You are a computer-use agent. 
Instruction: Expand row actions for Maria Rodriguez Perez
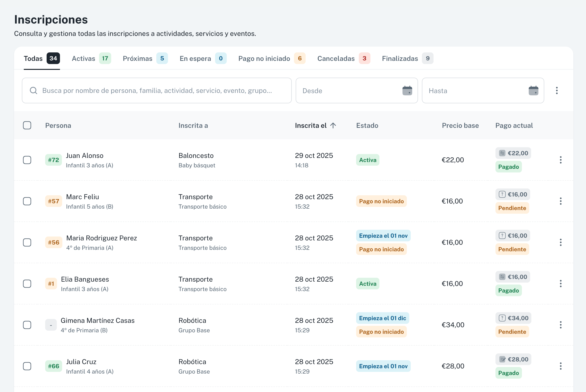point(561,243)
